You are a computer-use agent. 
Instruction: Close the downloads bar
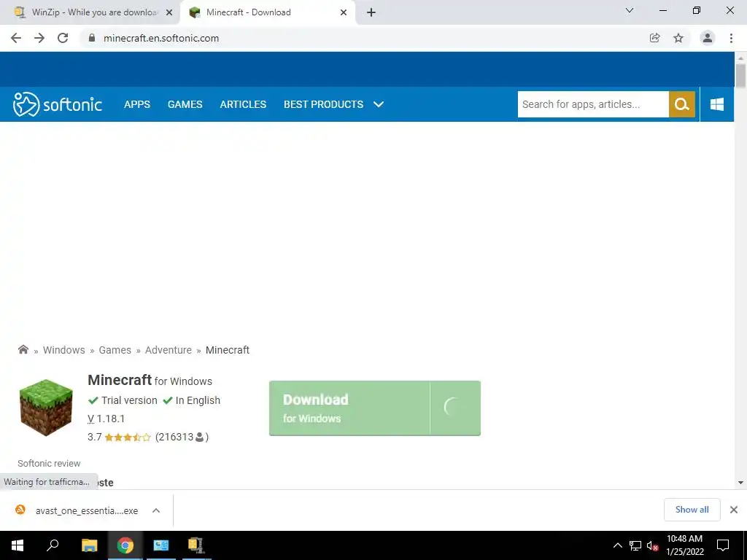734,510
